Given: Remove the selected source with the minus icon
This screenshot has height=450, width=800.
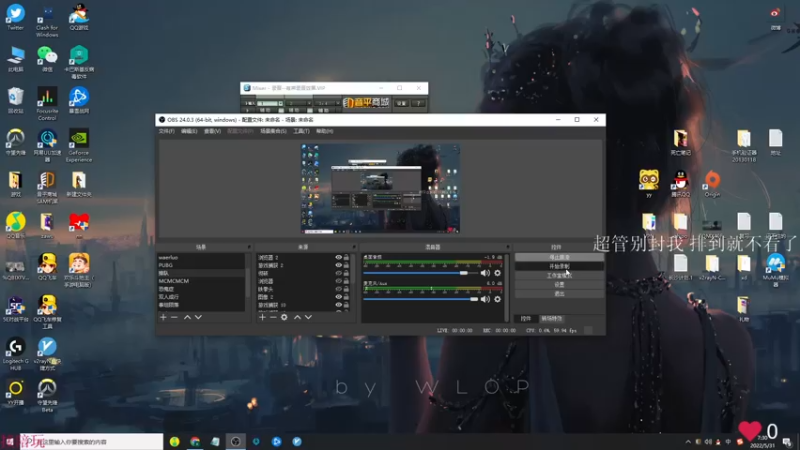Looking at the screenshot, I should [273, 317].
